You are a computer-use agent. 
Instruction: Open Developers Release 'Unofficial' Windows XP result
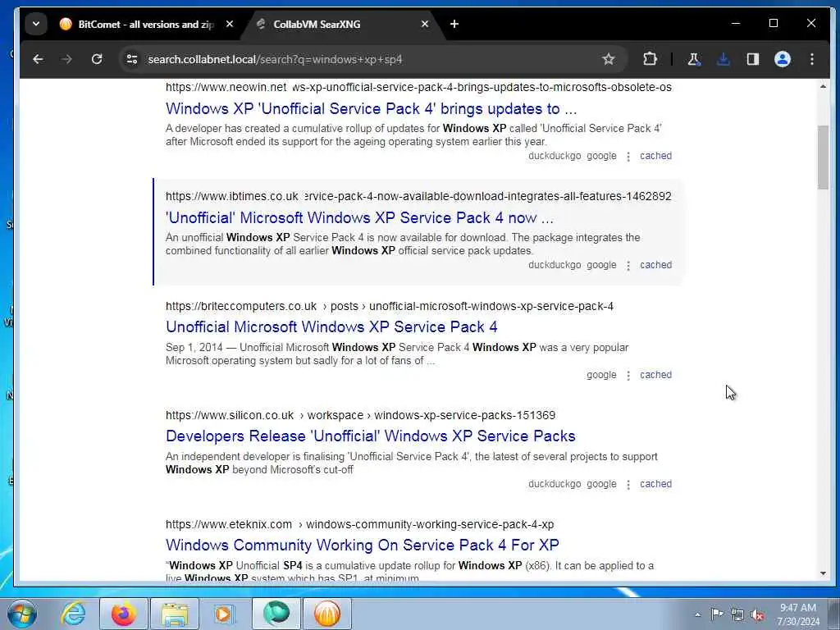click(x=371, y=436)
